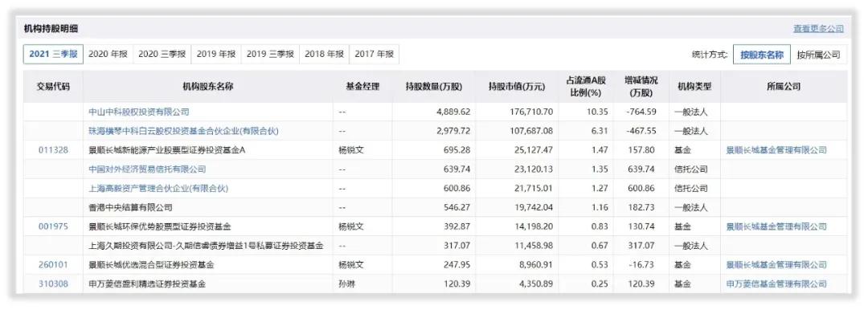Click ratio value 6.31
Viewport: 868px width, 310px height.
pyautogui.click(x=600, y=131)
